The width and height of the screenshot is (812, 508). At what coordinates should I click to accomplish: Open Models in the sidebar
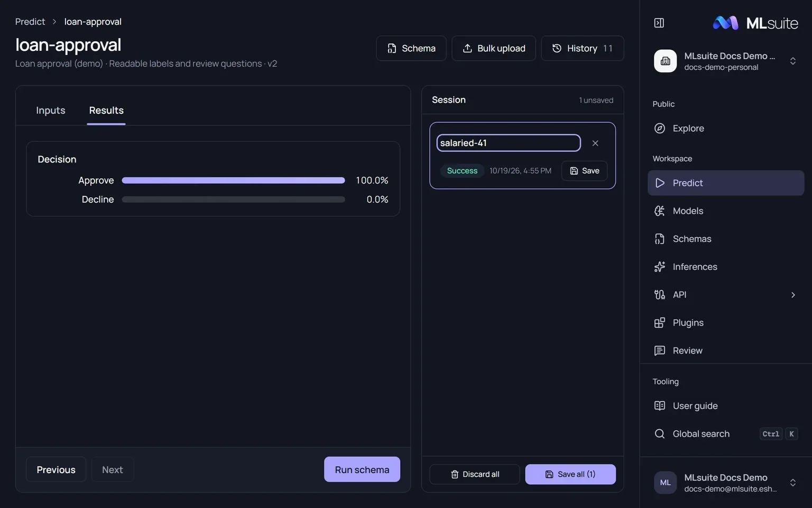(725, 211)
